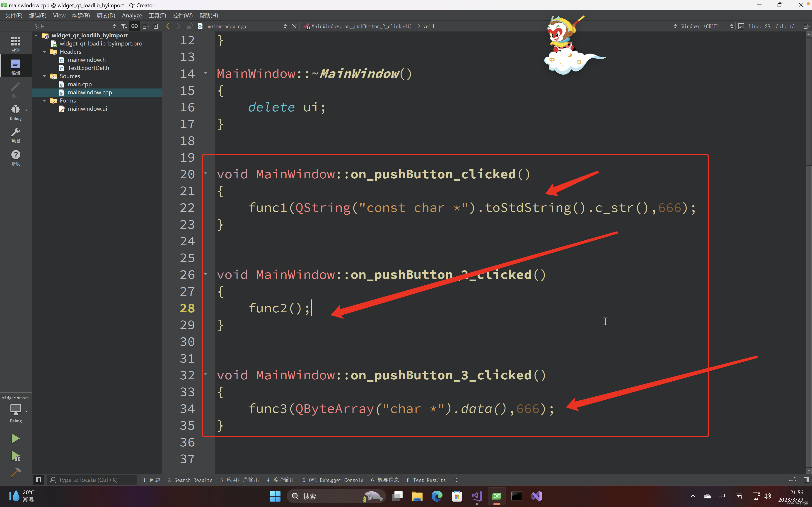The image size is (812, 507).
Task: Toggle right sidebar visibility button
Action: point(806,480)
